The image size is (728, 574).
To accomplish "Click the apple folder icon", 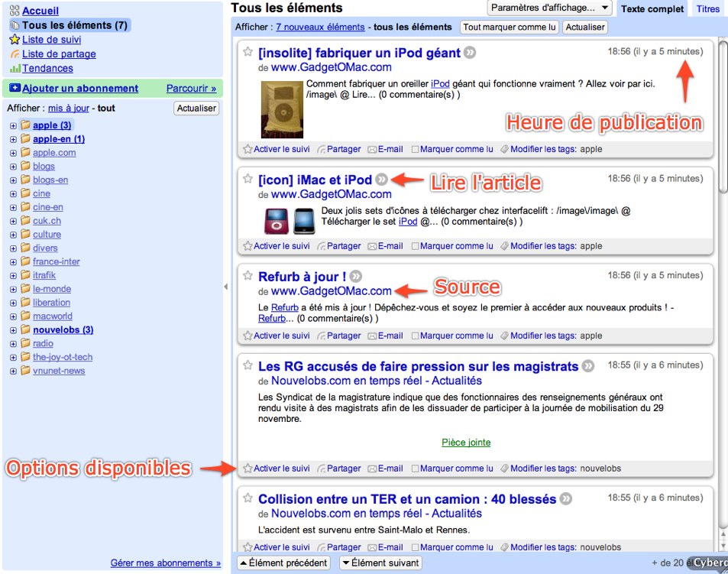I will point(25,125).
